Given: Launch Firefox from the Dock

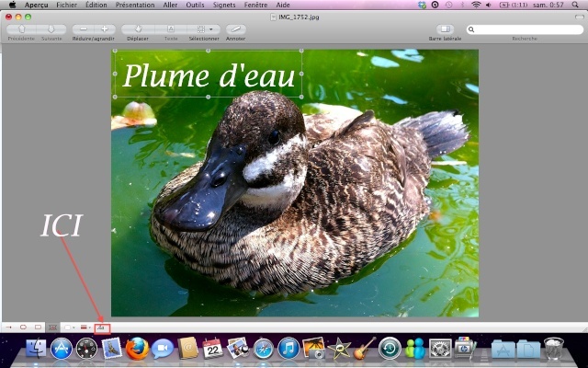Looking at the screenshot, I should point(137,349).
